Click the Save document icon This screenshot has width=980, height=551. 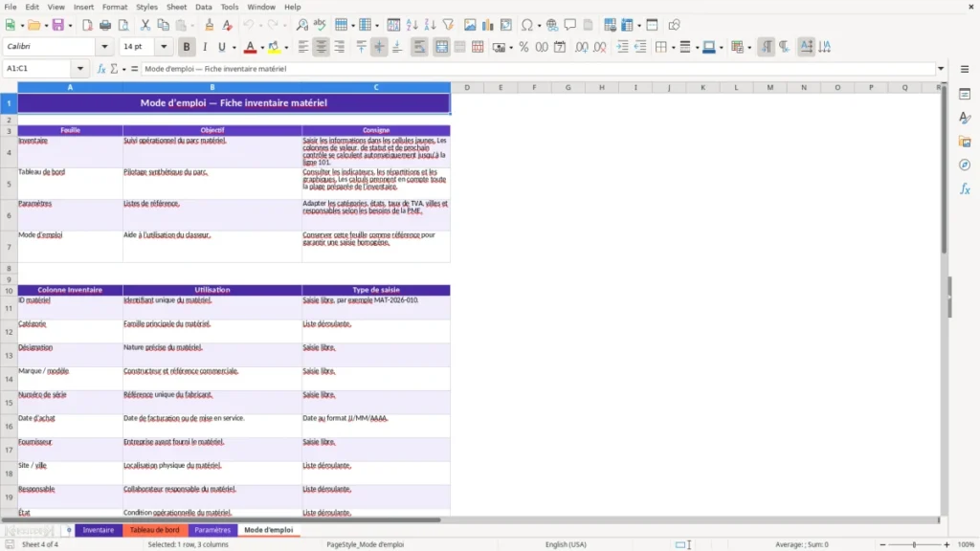(58, 25)
